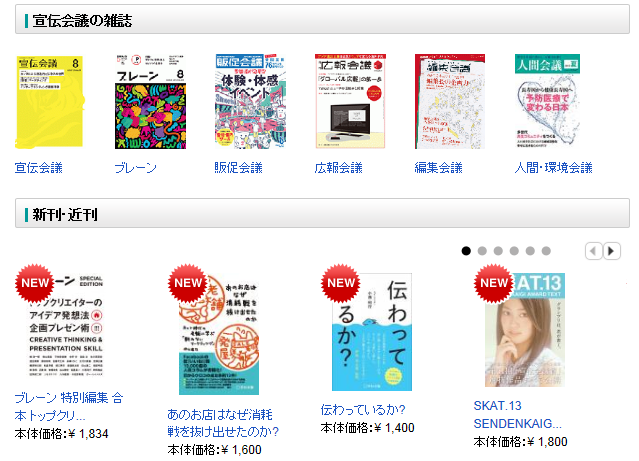Open the ブレーン colorful magazine cover
Image resolution: width=639 pixels, height=461 pixels.
point(150,101)
